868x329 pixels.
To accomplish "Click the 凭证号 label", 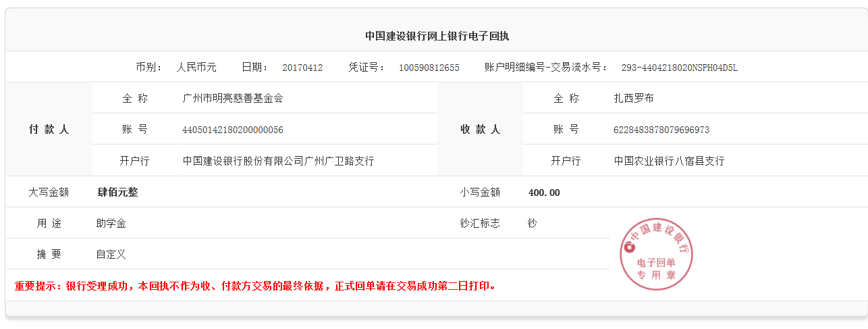I will [367, 67].
